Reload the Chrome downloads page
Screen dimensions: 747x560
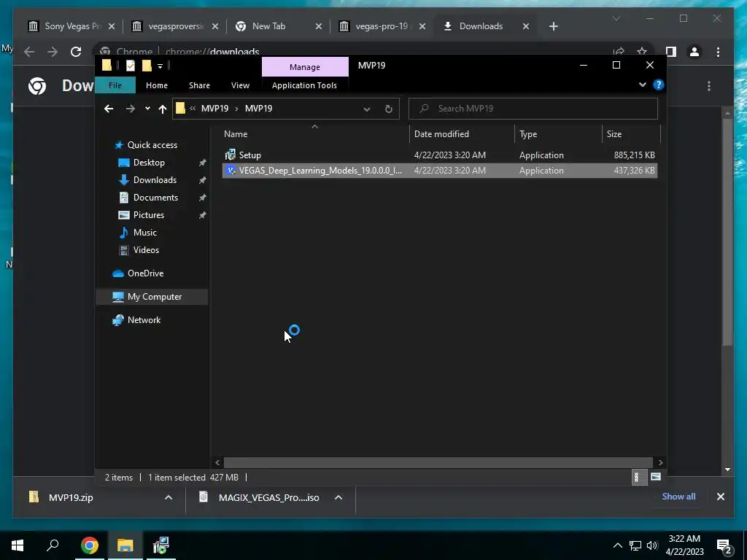pyautogui.click(x=76, y=52)
